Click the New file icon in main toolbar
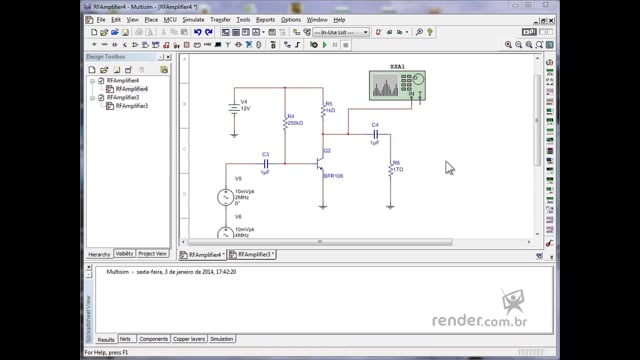The height and width of the screenshot is (360, 640). pyautogui.click(x=94, y=32)
